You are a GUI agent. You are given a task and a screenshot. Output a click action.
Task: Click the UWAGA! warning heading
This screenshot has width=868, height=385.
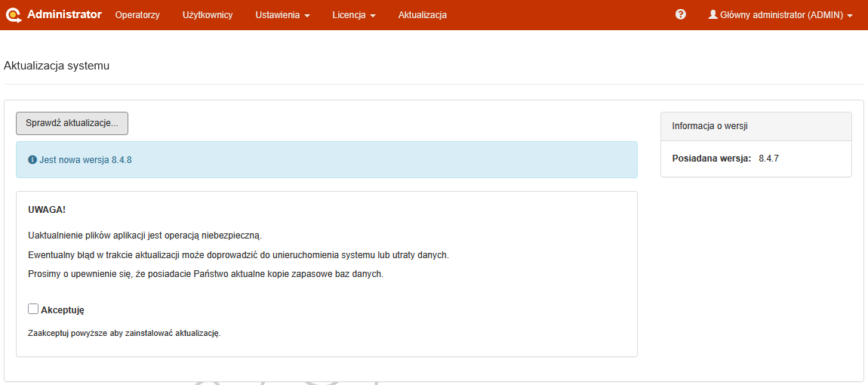pyautogui.click(x=47, y=210)
